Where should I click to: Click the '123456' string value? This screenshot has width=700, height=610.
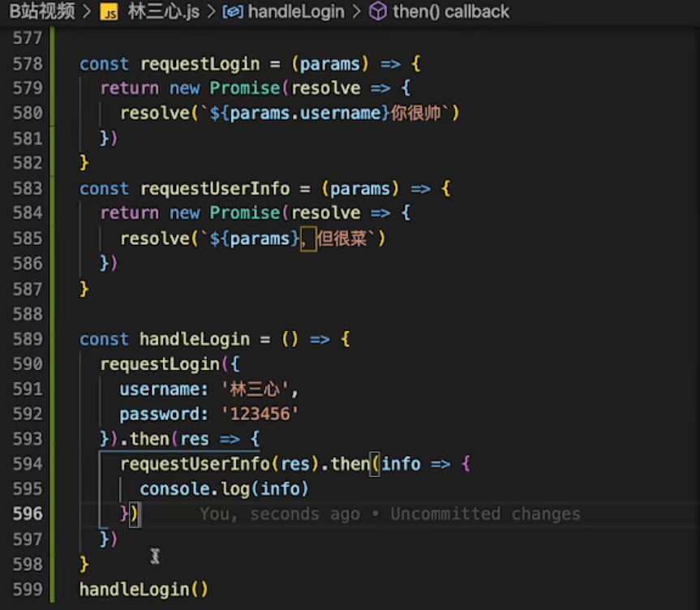click(x=260, y=414)
